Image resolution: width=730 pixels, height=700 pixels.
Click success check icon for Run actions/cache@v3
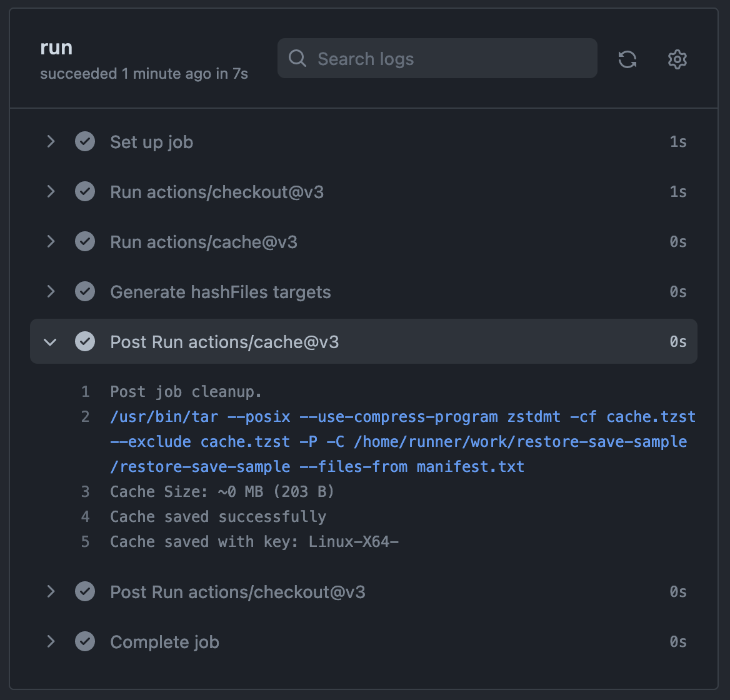pyautogui.click(x=85, y=241)
